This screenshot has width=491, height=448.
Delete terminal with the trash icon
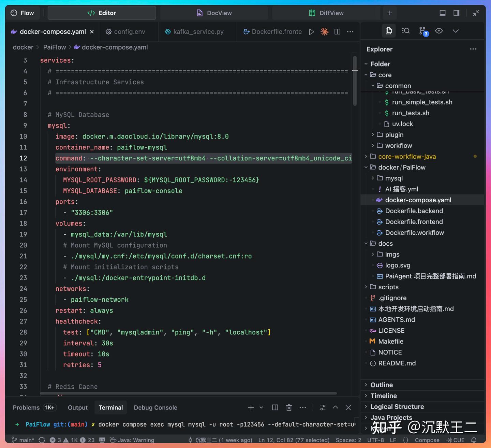click(x=289, y=407)
